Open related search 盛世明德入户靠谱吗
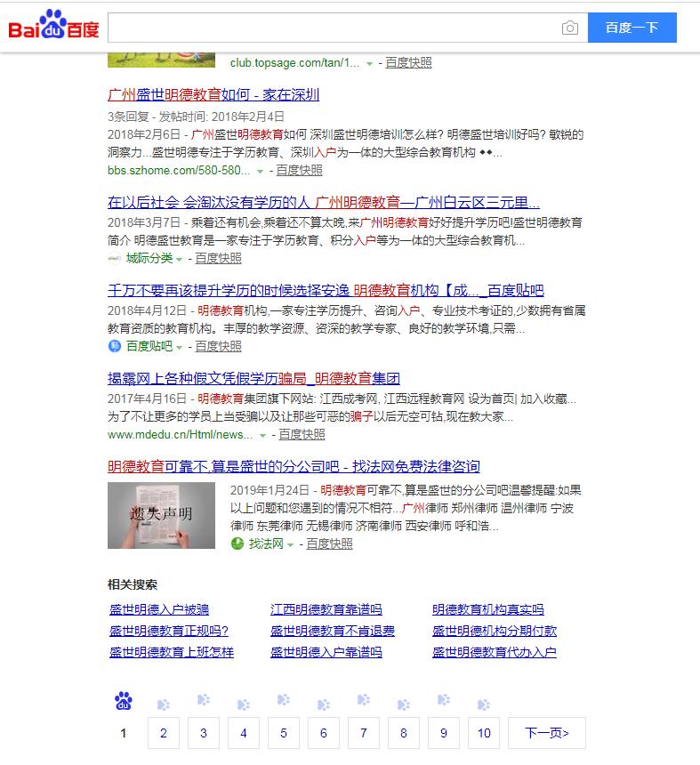The height and width of the screenshot is (765, 700). pos(326,652)
